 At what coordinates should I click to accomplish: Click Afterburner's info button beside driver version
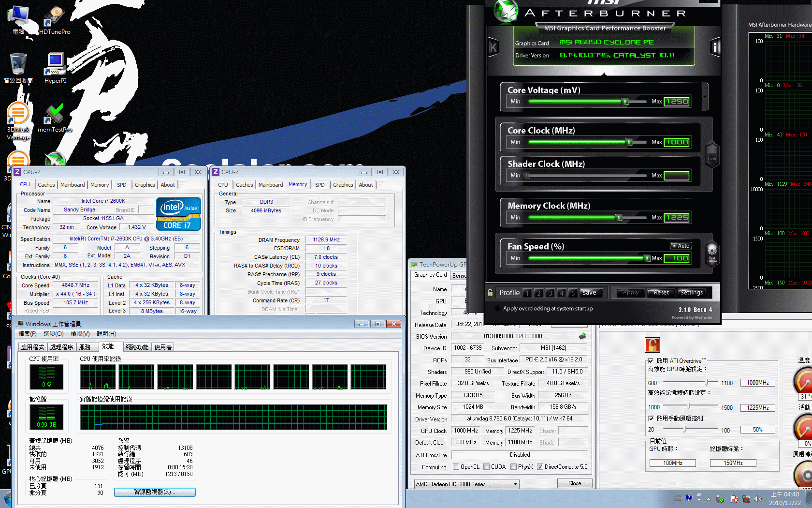(715, 47)
